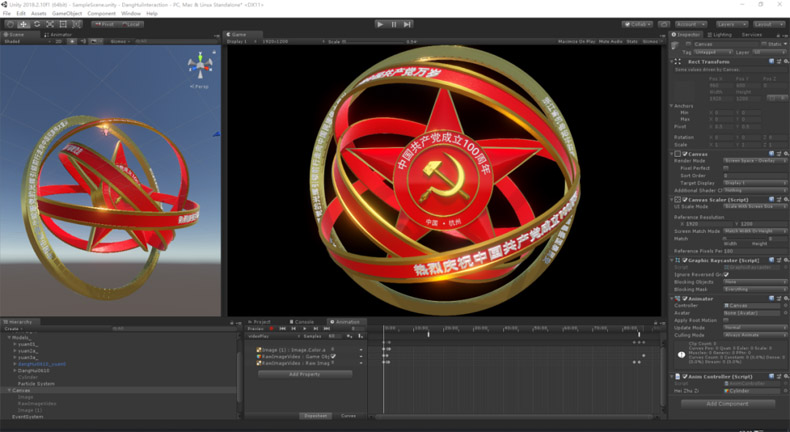Go to next keyframe in Animation window
790x432 pixels.
(316, 329)
